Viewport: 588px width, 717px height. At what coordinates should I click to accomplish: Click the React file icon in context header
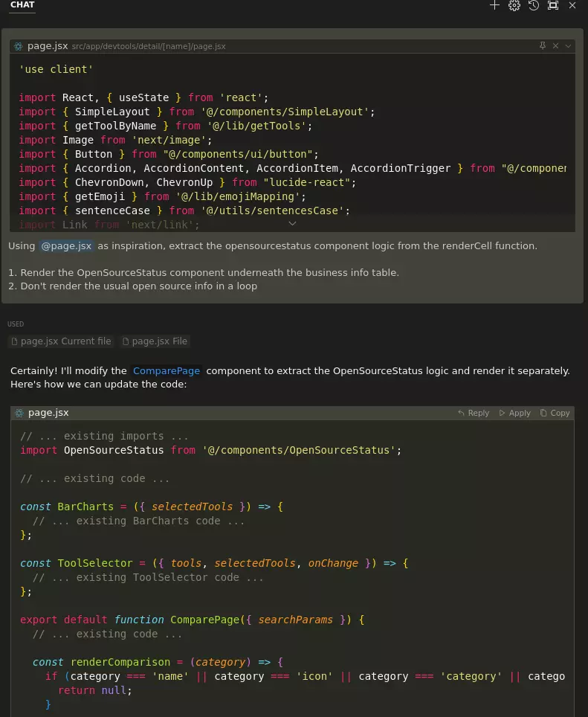[x=19, y=46]
